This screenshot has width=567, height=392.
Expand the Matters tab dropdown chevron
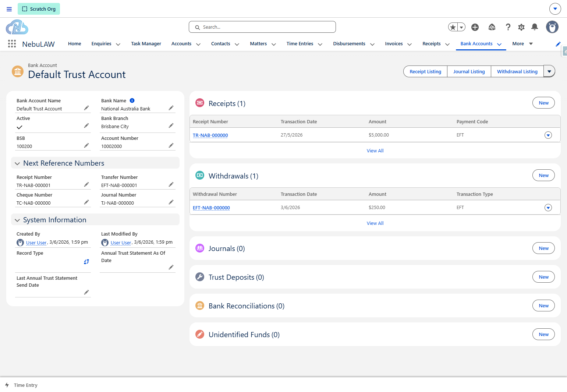pos(274,44)
